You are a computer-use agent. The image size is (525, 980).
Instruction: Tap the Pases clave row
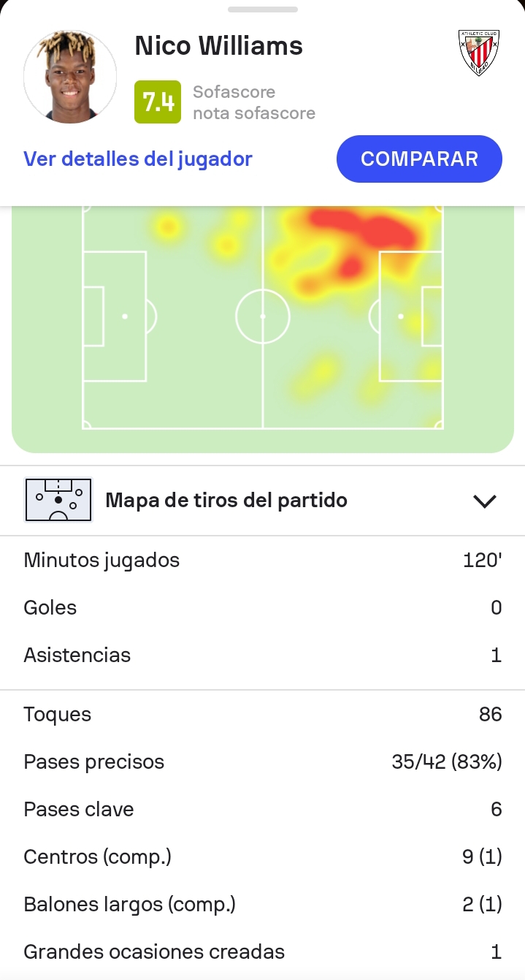point(262,809)
